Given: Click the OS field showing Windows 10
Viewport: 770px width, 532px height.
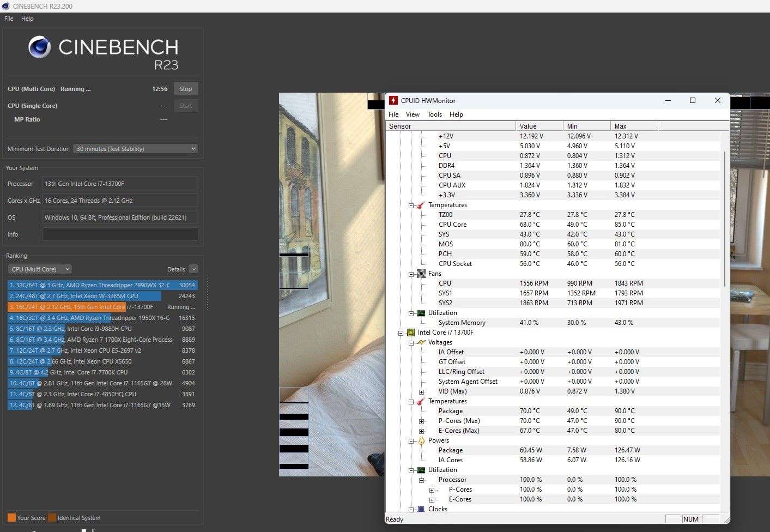Looking at the screenshot, I should tap(120, 217).
